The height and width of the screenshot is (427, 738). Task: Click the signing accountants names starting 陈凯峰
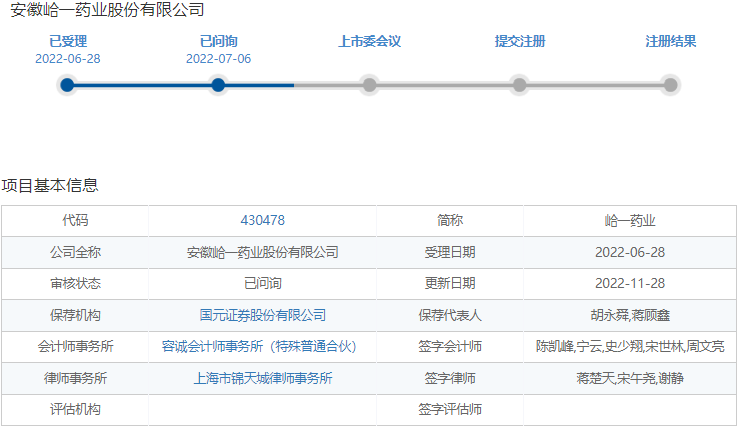(x=630, y=346)
